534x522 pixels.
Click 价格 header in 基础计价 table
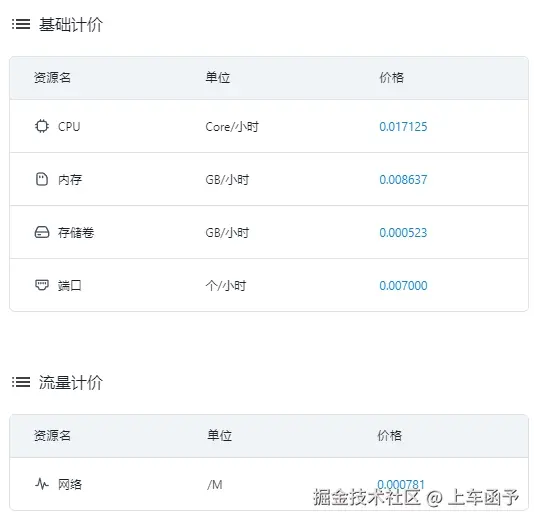(392, 78)
